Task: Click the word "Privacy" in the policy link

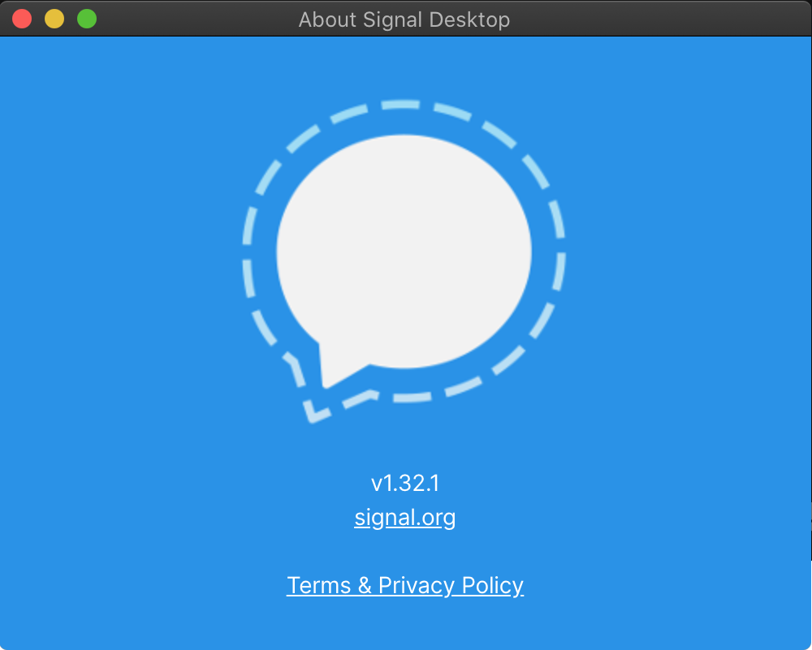Action: pyautogui.click(x=417, y=585)
